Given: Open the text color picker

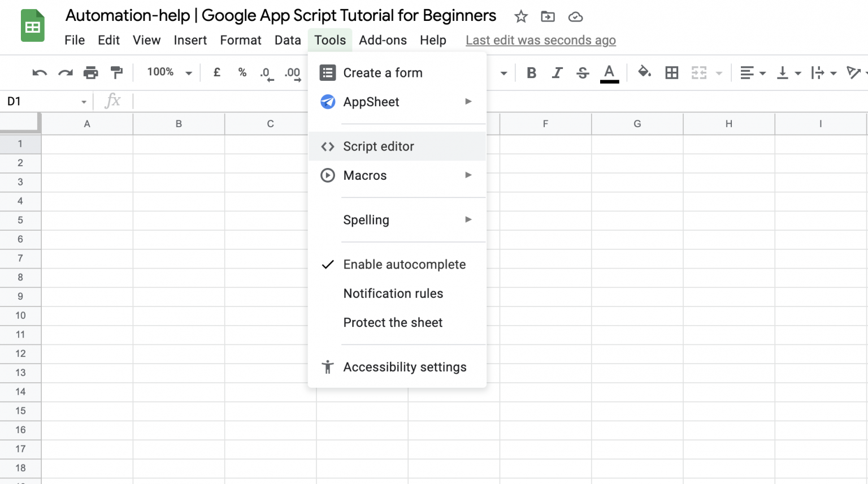Looking at the screenshot, I should click(x=609, y=72).
